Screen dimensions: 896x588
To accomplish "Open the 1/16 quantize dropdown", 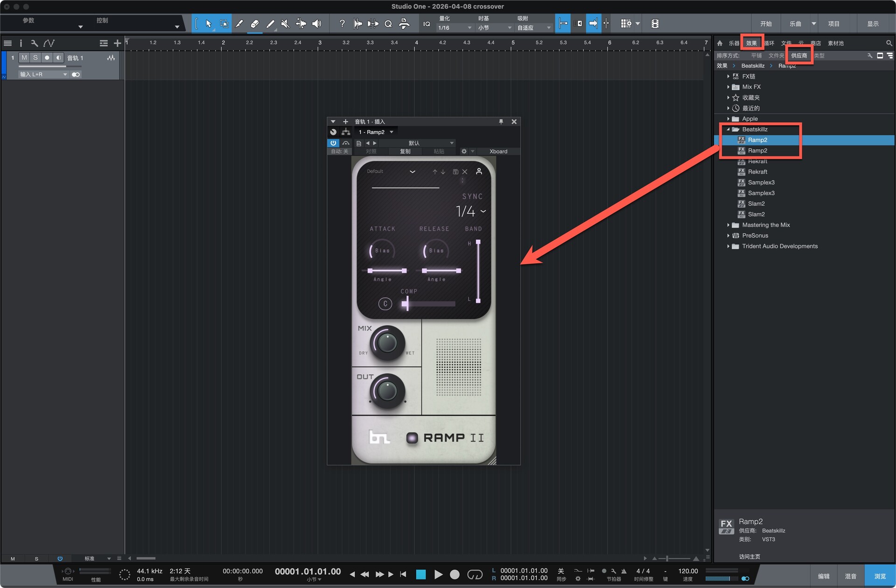I will [x=455, y=28].
